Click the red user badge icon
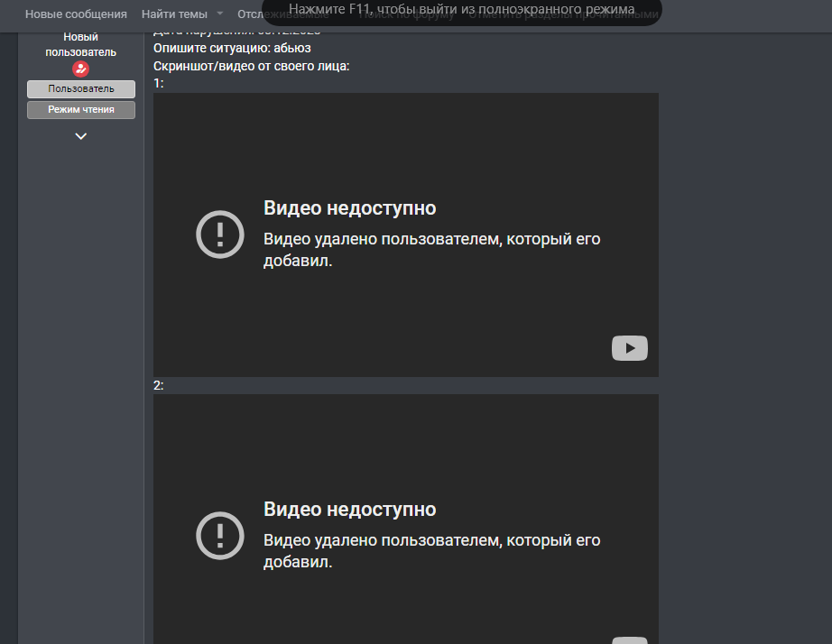 pyautogui.click(x=80, y=69)
